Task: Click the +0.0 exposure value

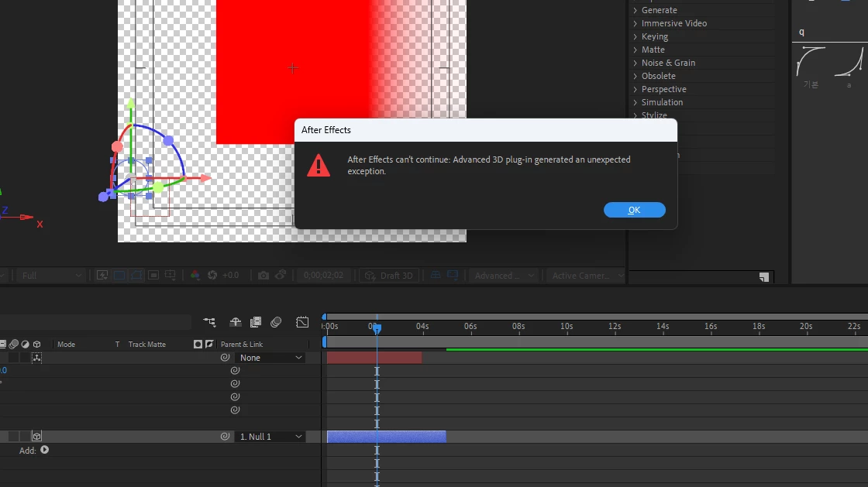Action: click(230, 276)
